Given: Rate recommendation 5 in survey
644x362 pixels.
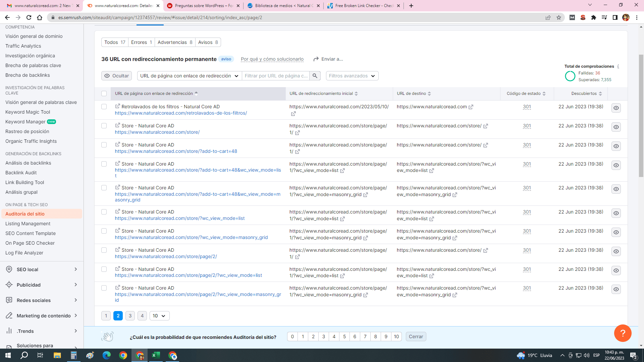Looking at the screenshot, I should pos(344,337).
